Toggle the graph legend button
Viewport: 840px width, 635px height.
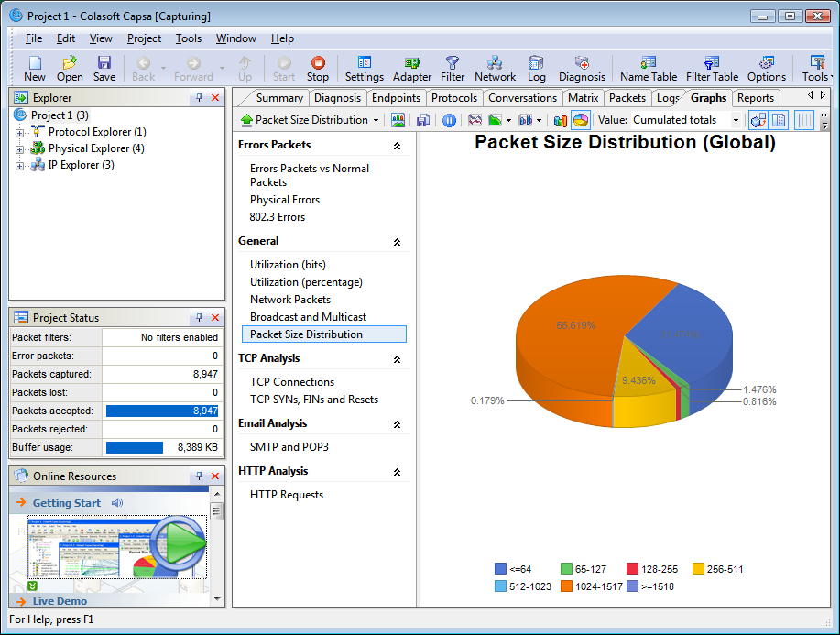pos(779,120)
